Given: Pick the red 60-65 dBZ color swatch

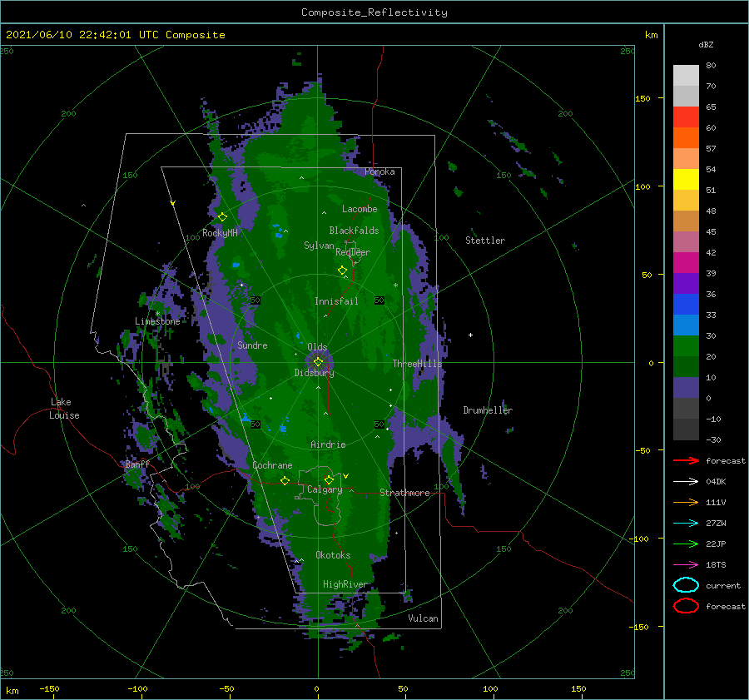Looking at the screenshot, I should pyautogui.click(x=686, y=117).
